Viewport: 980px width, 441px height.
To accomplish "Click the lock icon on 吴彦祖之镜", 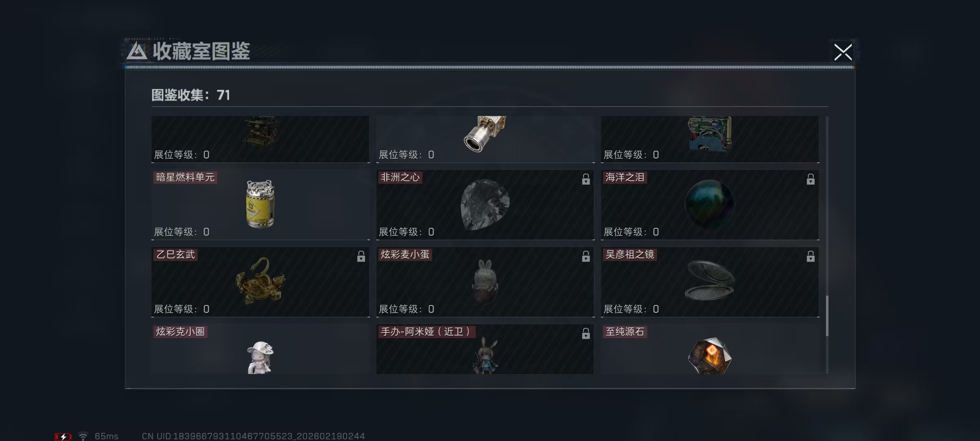I will [x=811, y=256].
